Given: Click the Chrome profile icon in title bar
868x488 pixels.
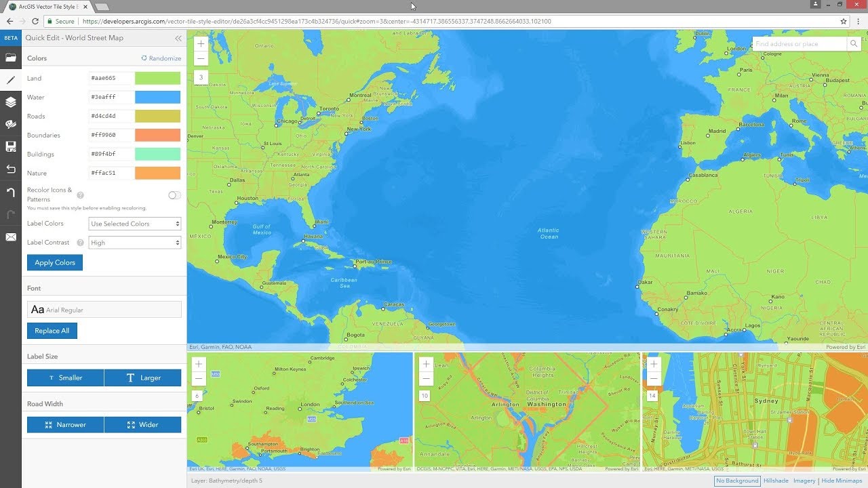Looking at the screenshot, I should [816, 4].
